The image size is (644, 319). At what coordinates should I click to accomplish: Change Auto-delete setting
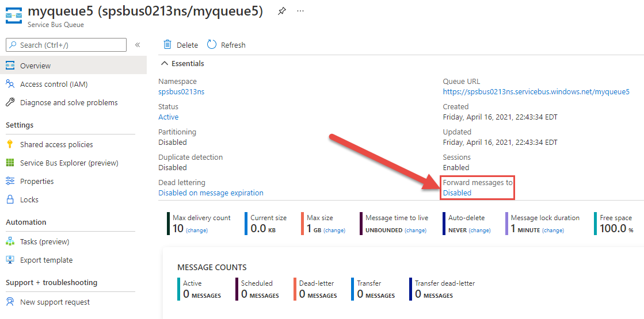480,230
